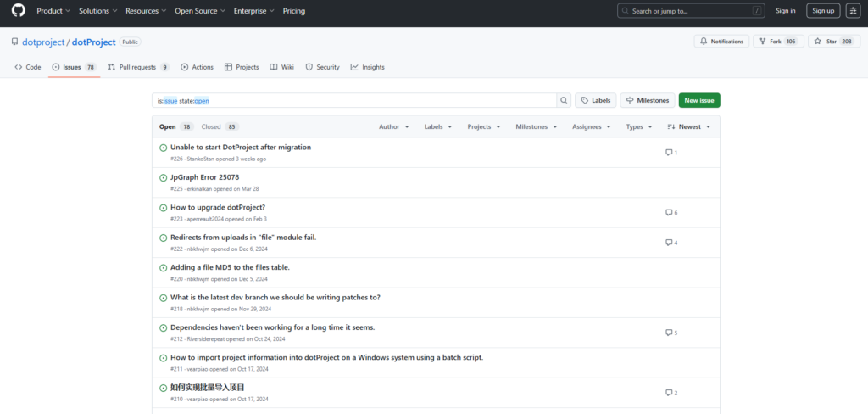Screen dimensions: 868x414
Task: Open the Newest sort dropdown
Action: 688,126
